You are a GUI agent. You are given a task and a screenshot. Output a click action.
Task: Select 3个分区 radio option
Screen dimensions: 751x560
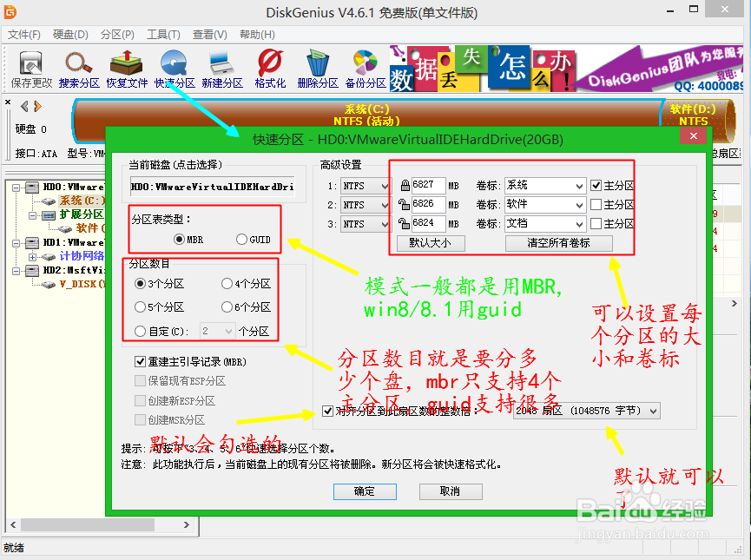[x=160, y=284]
